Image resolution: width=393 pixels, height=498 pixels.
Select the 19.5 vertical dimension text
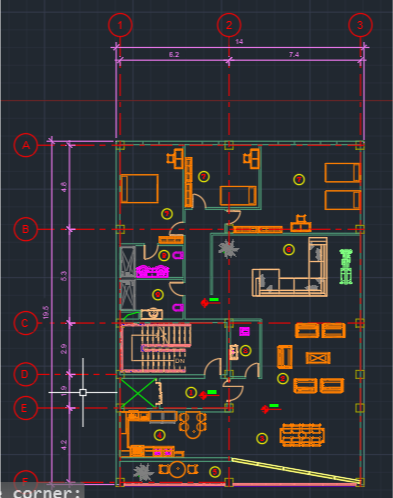point(46,312)
